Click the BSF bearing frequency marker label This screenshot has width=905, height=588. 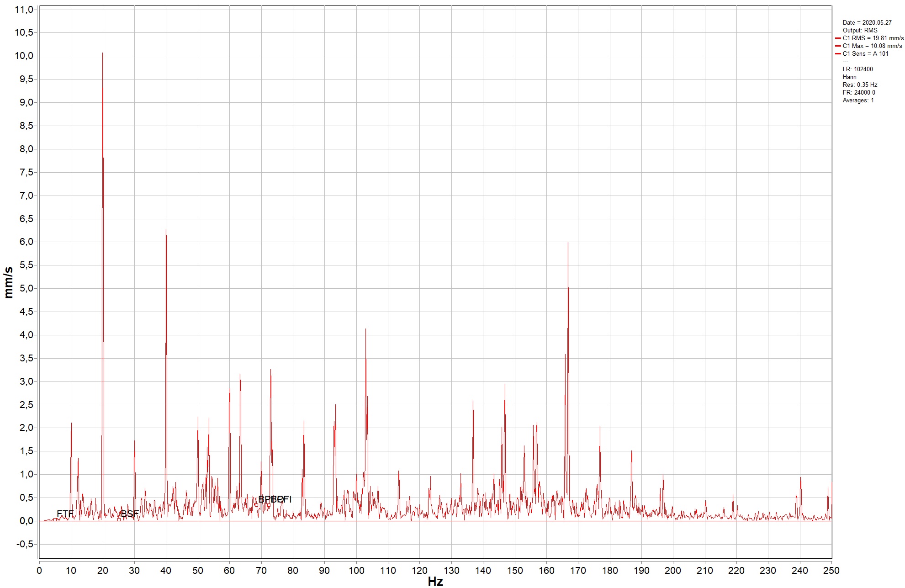(130, 514)
